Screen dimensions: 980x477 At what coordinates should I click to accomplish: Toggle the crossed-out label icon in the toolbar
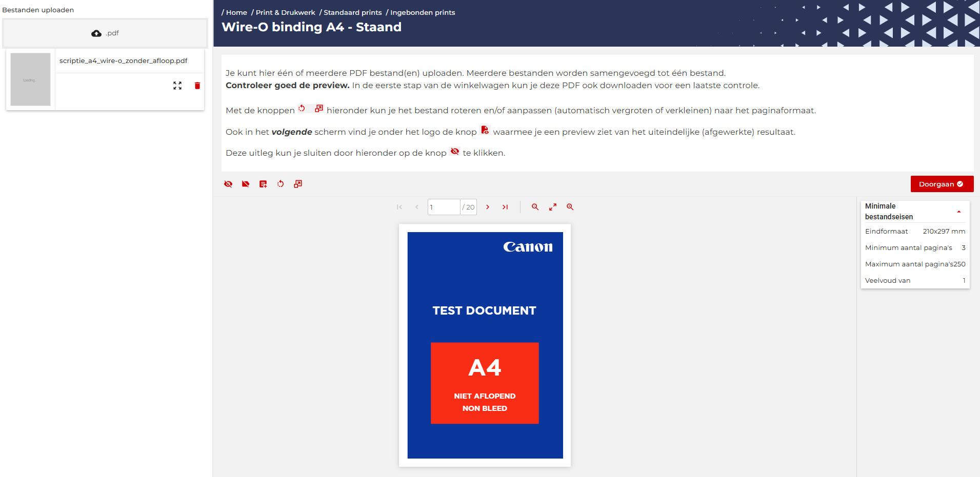coord(246,184)
